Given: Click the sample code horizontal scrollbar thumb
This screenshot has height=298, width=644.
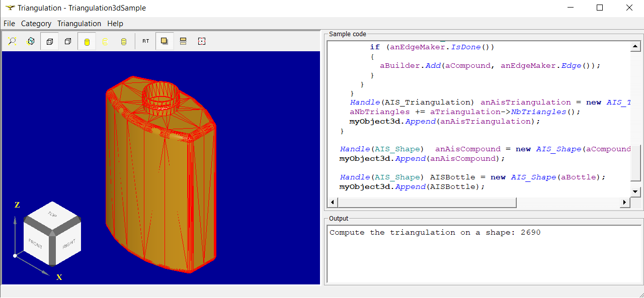Looking at the screenshot, I should 427,203.
